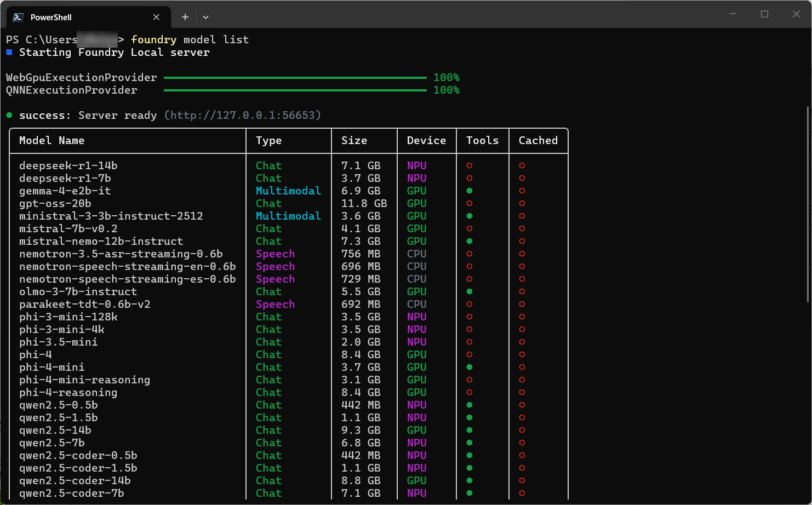Click the 692 MB size value
Image resolution: width=812 pixels, height=505 pixels.
(x=361, y=304)
